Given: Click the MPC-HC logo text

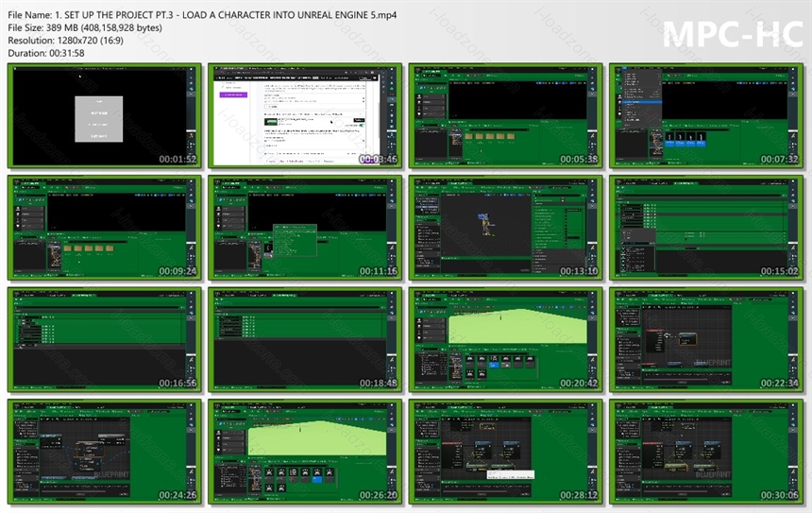Looking at the screenshot, I should (733, 35).
